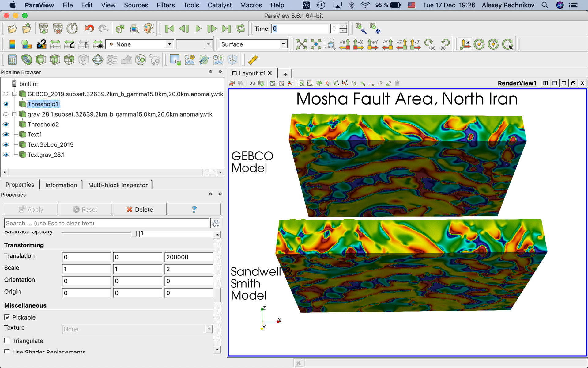This screenshot has height=368, width=588.
Task: Expand the GEBCO_2019 dataset tree item
Action: [x=14, y=94]
